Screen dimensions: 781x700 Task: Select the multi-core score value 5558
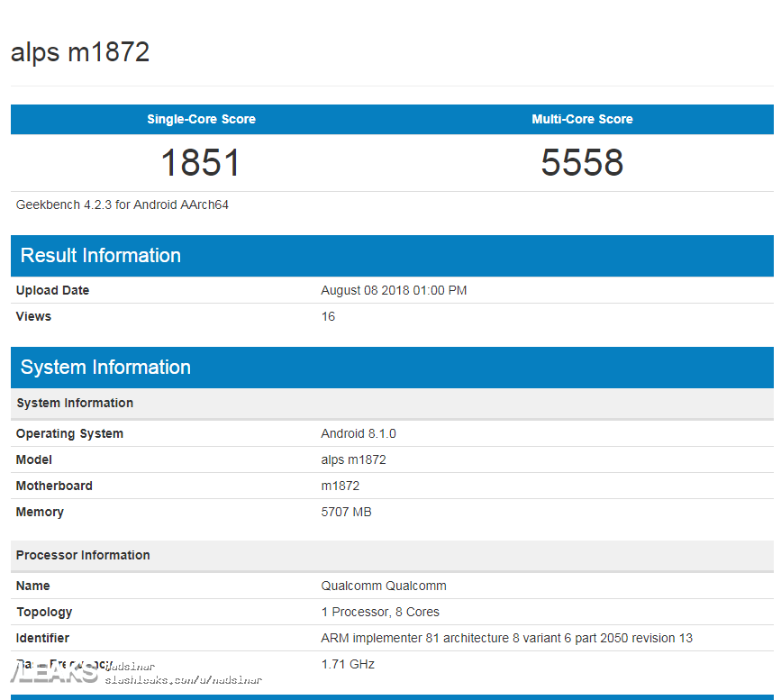[x=581, y=163]
